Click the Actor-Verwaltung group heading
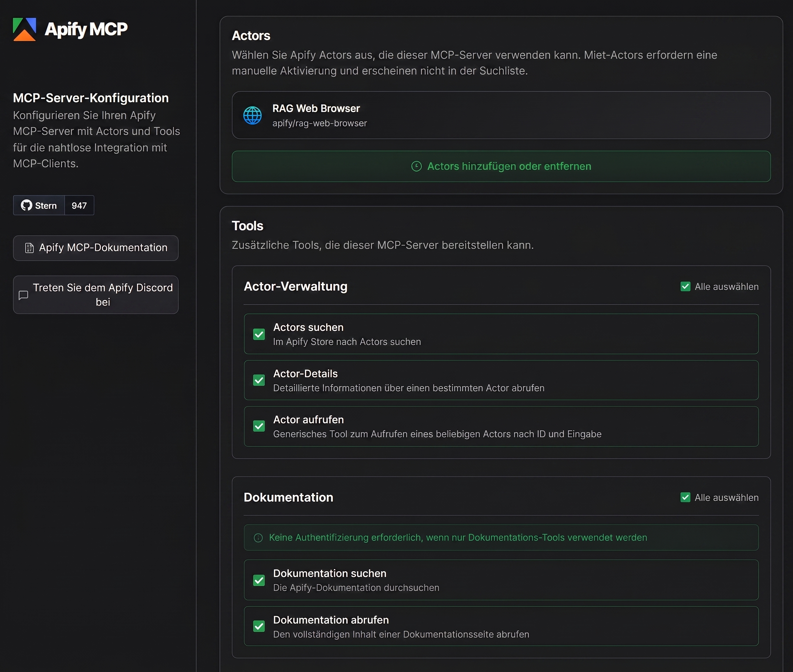The height and width of the screenshot is (672, 793). [x=295, y=287]
